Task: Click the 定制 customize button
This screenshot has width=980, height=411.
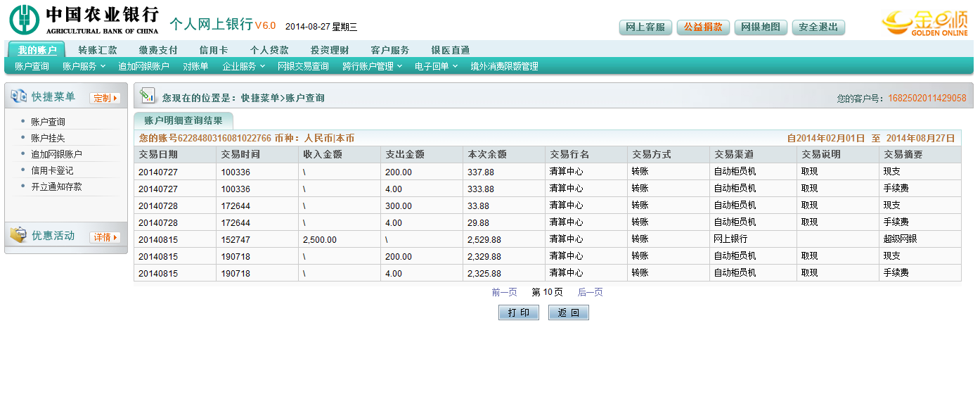Action: (104, 98)
